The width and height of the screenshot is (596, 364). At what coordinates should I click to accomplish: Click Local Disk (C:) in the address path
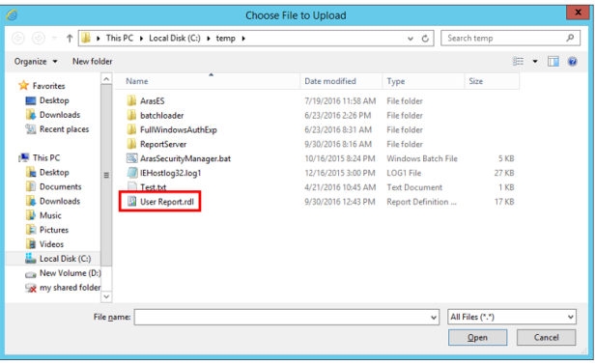point(175,38)
